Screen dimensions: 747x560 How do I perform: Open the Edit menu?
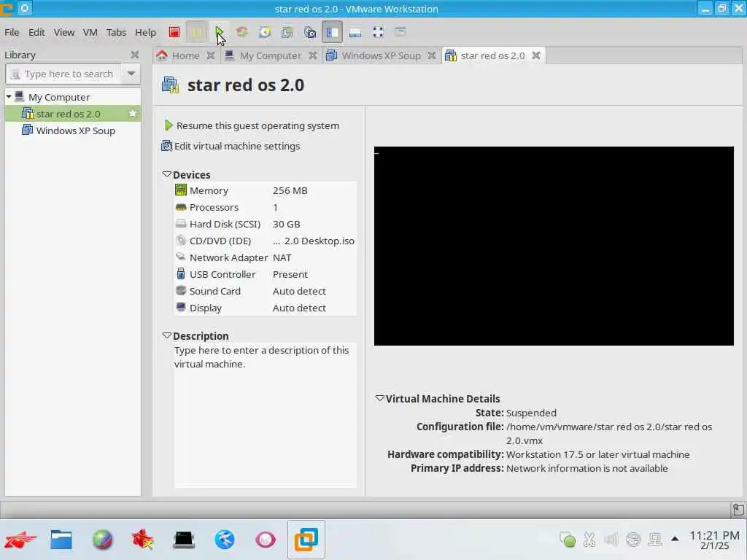point(36,32)
